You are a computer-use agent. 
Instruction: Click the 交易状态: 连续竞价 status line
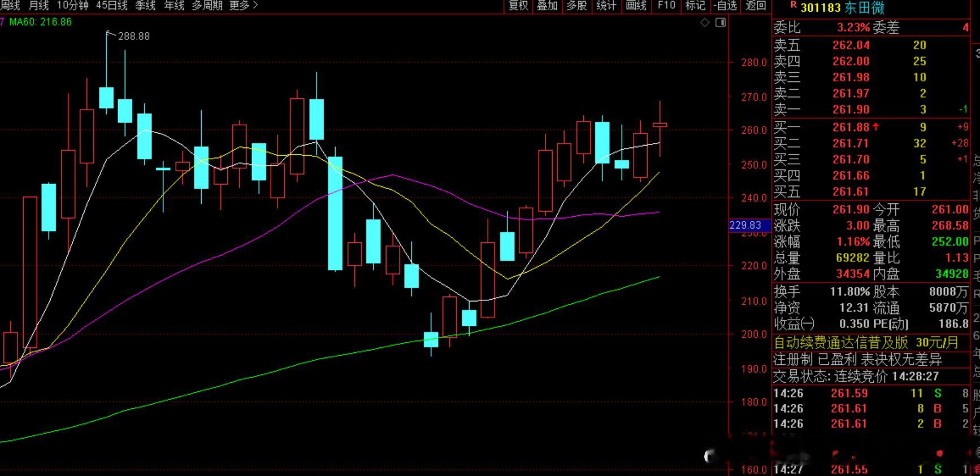point(856,376)
